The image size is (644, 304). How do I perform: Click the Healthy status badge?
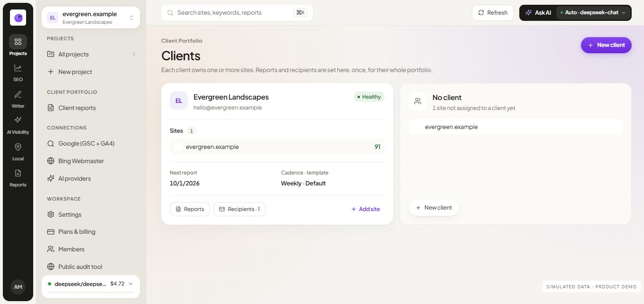pos(369,97)
